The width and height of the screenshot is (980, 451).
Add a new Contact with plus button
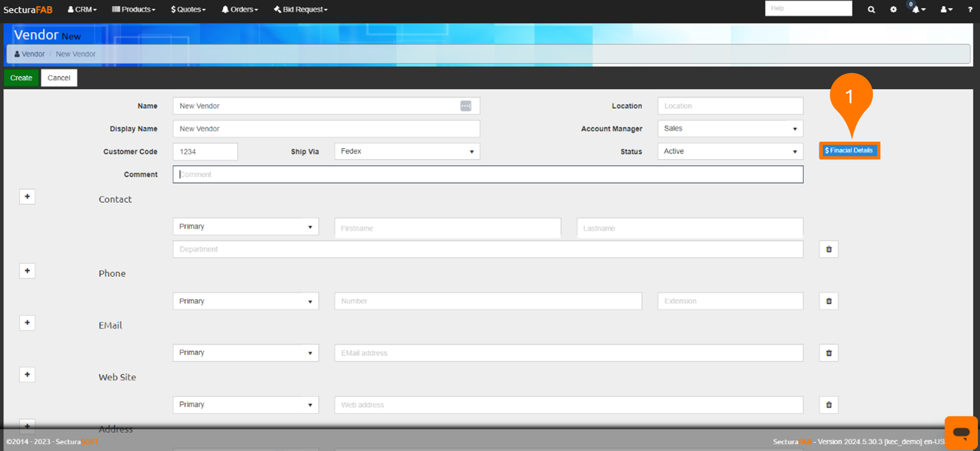pos(27,196)
